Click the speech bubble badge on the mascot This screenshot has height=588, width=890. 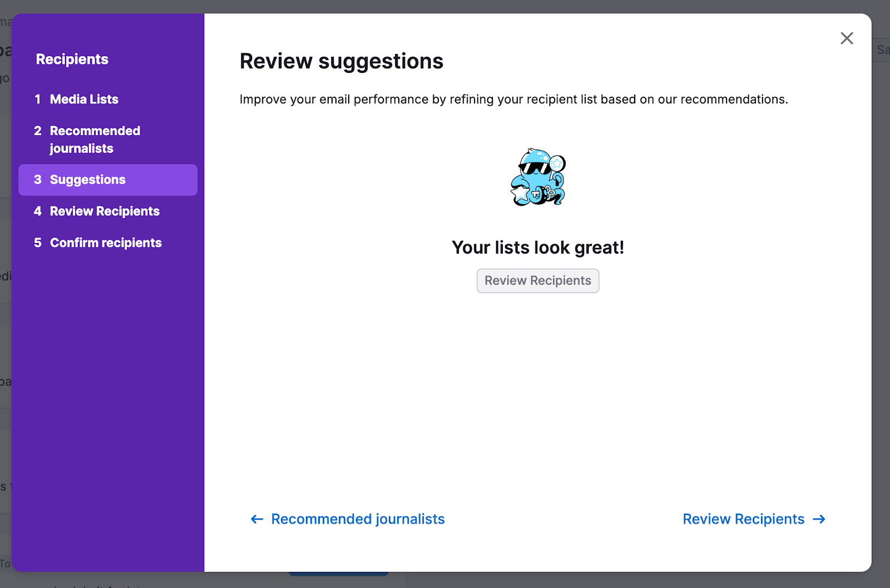click(556, 164)
